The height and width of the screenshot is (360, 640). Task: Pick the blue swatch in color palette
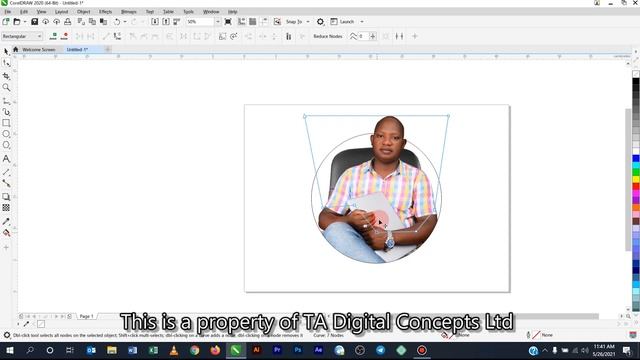point(636,158)
